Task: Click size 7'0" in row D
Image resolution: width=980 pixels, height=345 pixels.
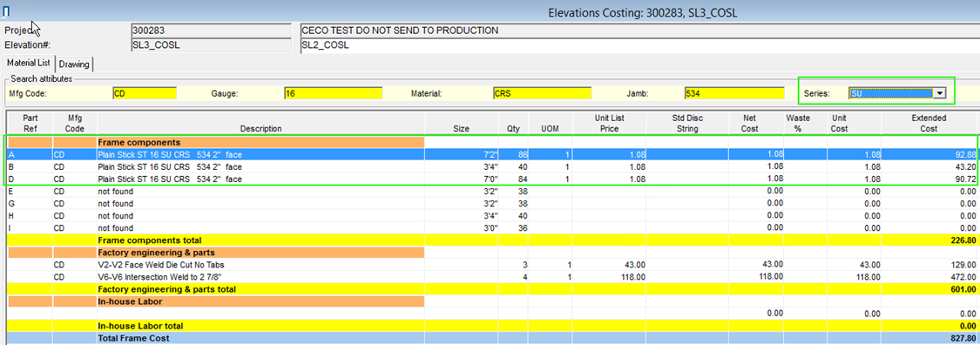Action: (x=462, y=179)
